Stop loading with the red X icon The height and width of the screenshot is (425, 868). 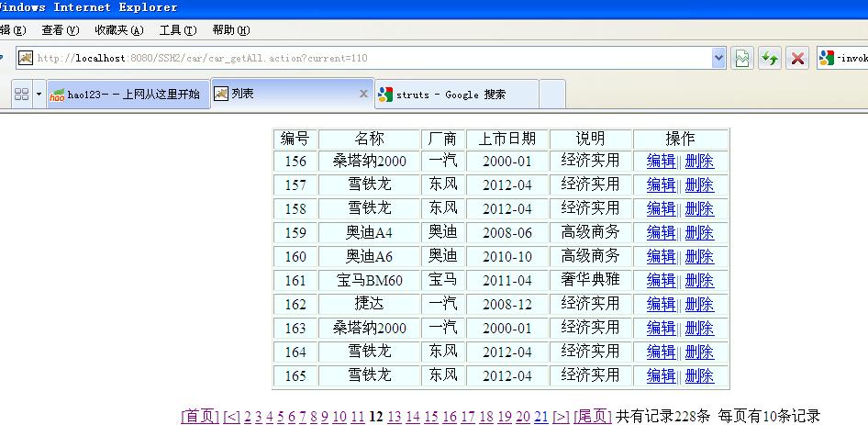tap(797, 58)
